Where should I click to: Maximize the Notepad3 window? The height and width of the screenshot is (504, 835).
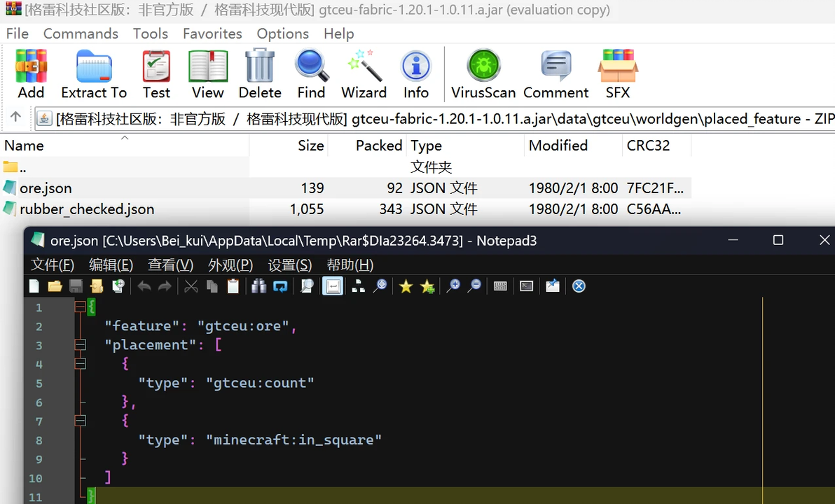pos(778,240)
